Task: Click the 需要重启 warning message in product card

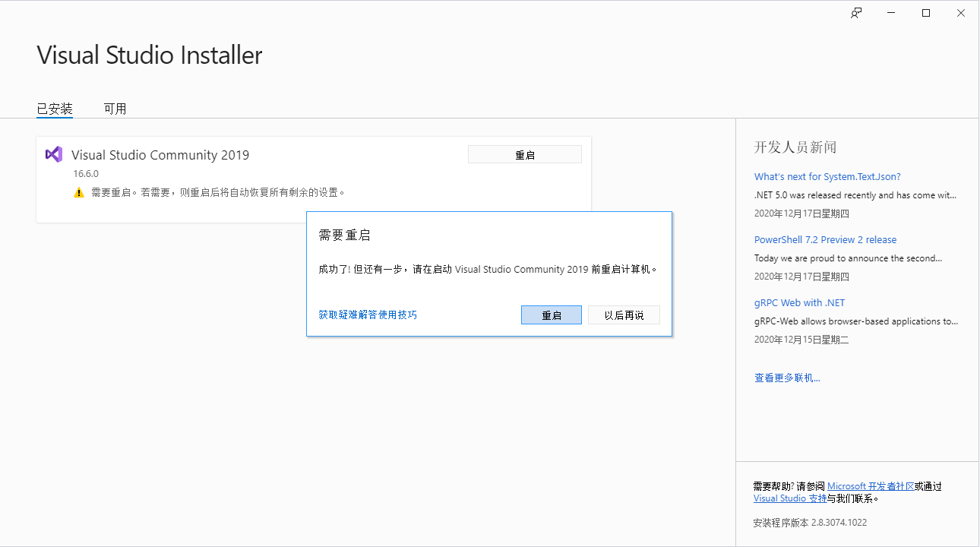Action: click(219, 193)
